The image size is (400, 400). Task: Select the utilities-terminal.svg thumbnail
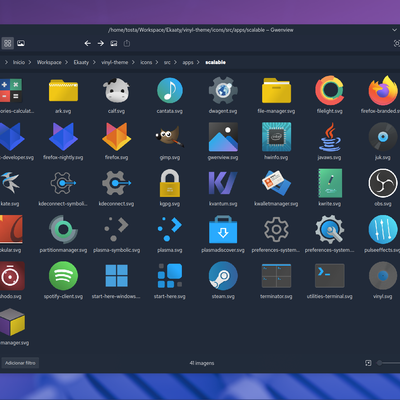[330, 276]
